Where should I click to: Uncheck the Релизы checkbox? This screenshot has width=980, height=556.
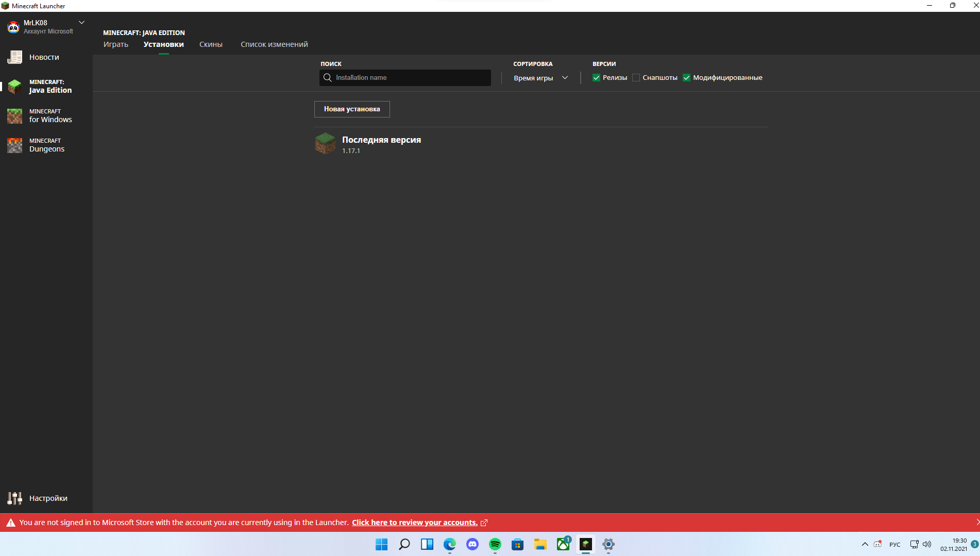[596, 78]
